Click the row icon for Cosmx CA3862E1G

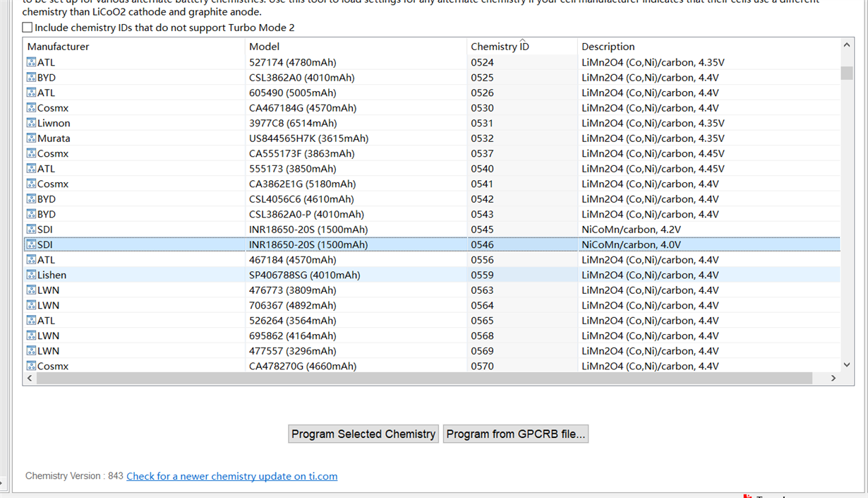31,184
